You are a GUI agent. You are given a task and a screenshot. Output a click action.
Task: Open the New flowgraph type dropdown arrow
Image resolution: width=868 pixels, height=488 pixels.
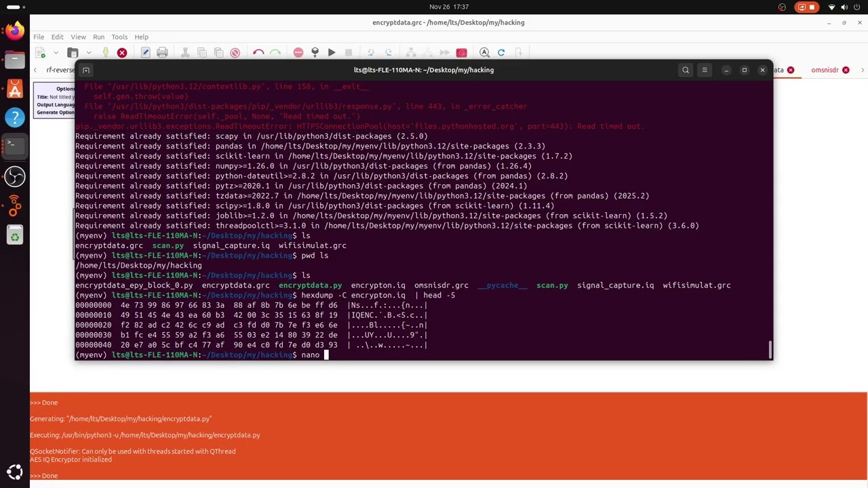[56, 53]
